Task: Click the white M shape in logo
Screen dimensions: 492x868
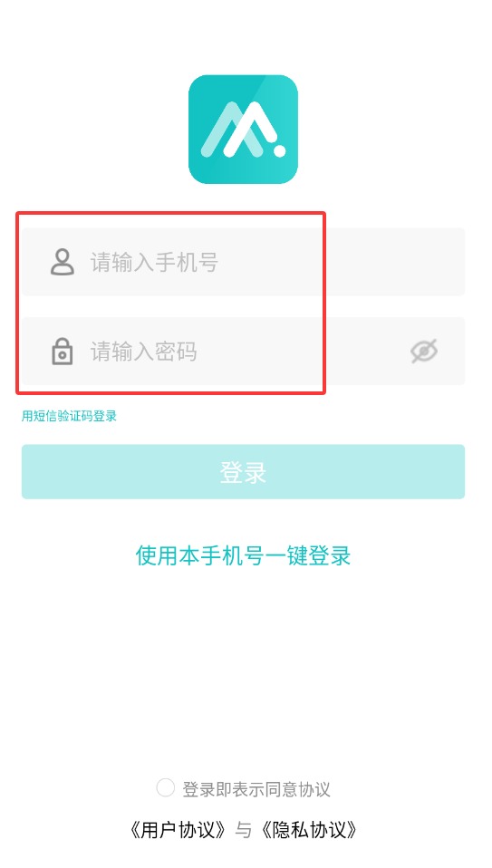Action: [241, 129]
